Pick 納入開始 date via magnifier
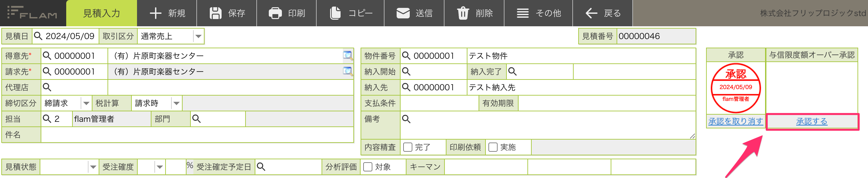This screenshot has width=868, height=178. tap(406, 72)
